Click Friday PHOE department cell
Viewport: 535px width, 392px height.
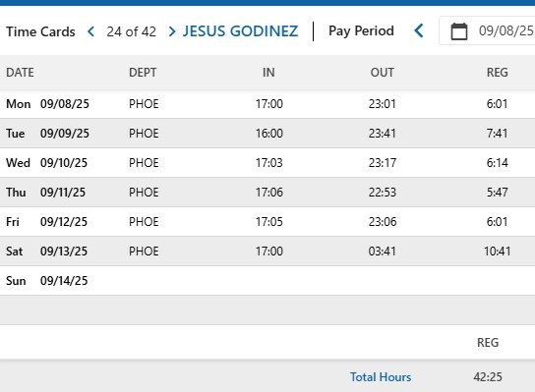(144, 222)
